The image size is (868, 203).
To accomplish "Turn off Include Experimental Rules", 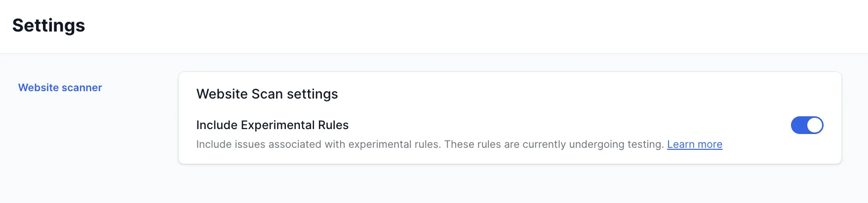I will click(x=807, y=125).
